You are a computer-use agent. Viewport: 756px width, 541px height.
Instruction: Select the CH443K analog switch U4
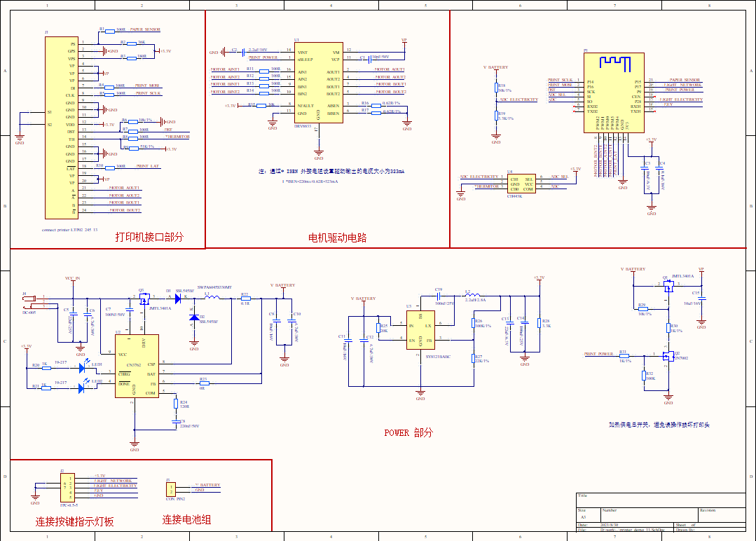pos(522,184)
